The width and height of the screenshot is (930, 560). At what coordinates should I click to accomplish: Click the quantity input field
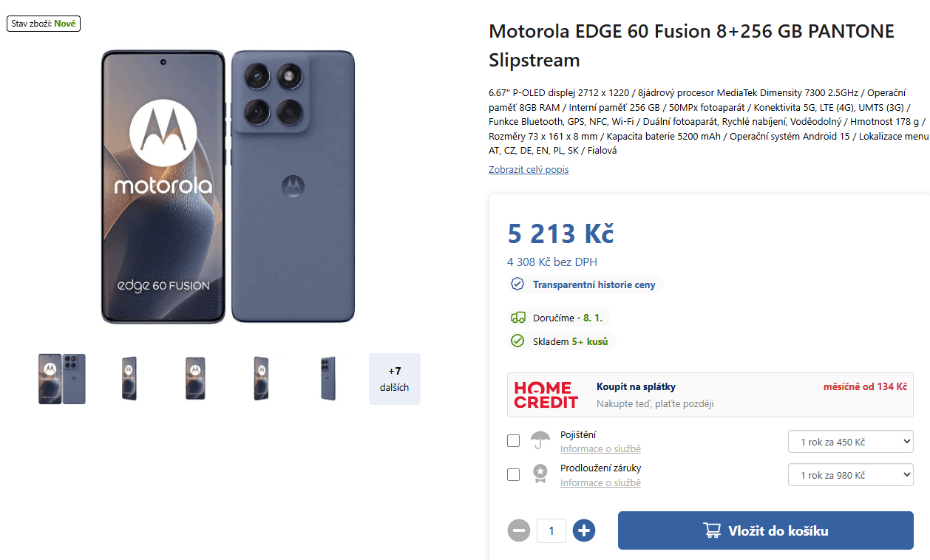(551, 530)
